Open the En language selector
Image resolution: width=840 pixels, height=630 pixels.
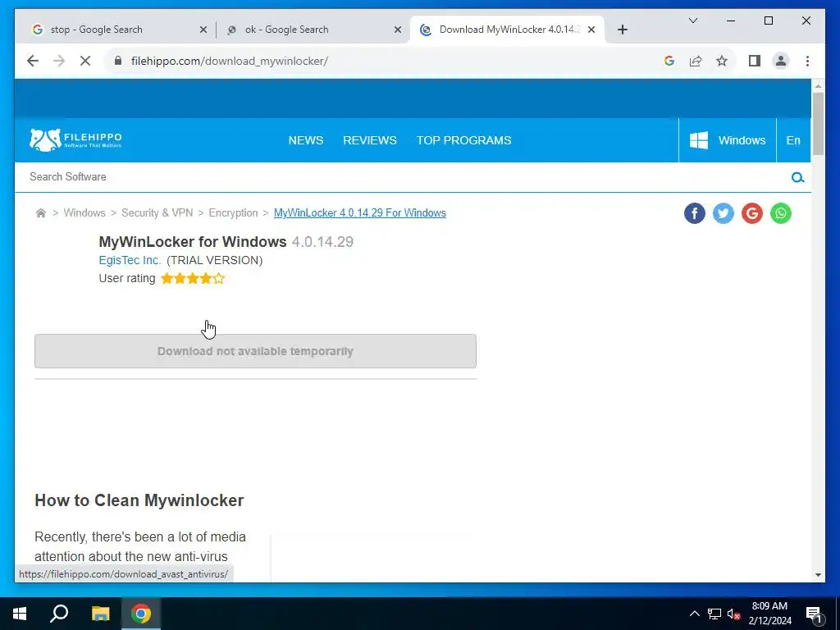click(793, 140)
